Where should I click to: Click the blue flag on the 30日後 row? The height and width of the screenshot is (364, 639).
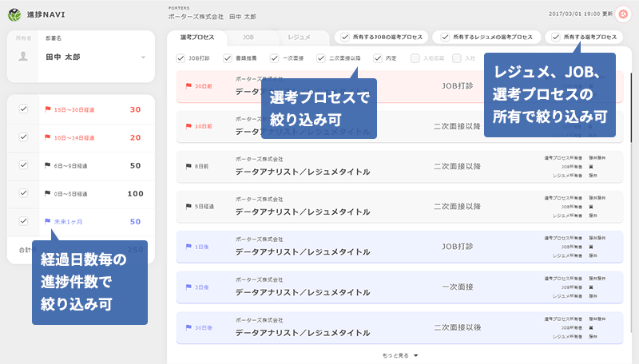click(x=189, y=327)
